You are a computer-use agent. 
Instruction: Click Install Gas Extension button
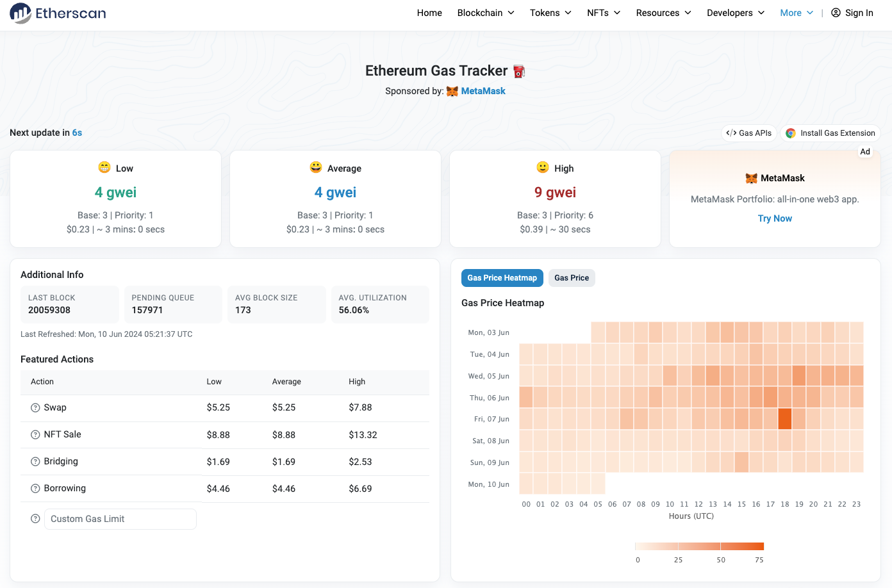click(830, 133)
